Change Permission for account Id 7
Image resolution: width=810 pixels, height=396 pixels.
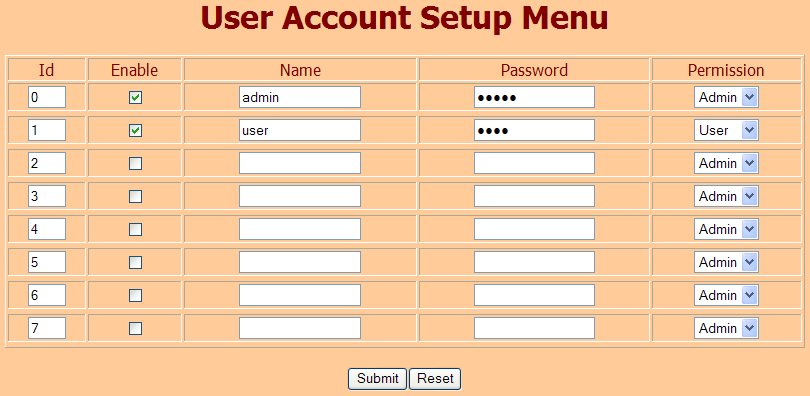click(x=726, y=328)
